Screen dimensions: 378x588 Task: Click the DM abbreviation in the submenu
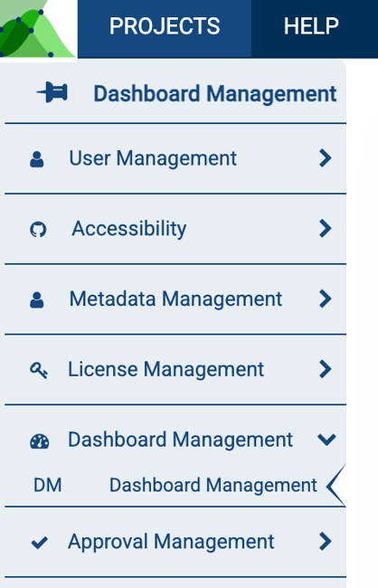pos(48,485)
